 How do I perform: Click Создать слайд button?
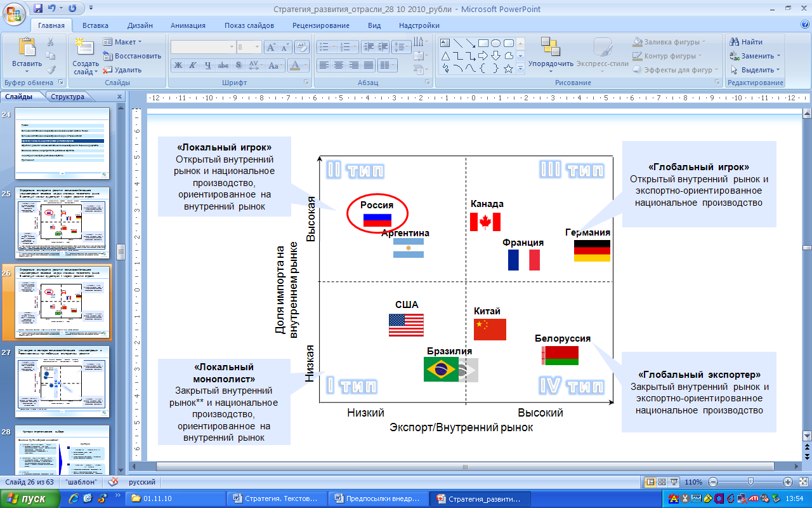[x=85, y=56]
